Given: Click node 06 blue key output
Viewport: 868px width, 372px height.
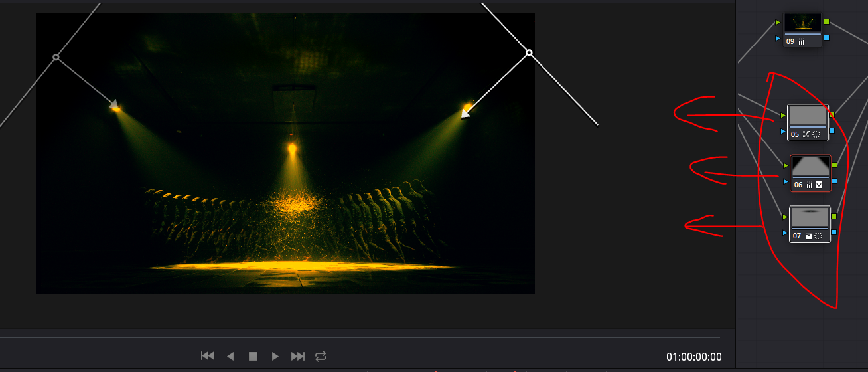Looking at the screenshot, I should pyautogui.click(x=835, y=181).
